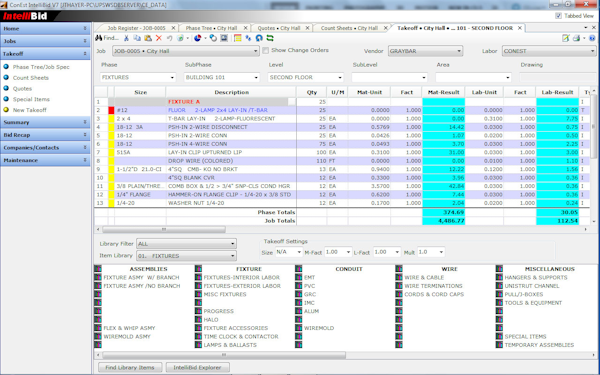
Task: Open the Labor CONEST dropdown
Action: pyautogui.click(x=549, y=51)
